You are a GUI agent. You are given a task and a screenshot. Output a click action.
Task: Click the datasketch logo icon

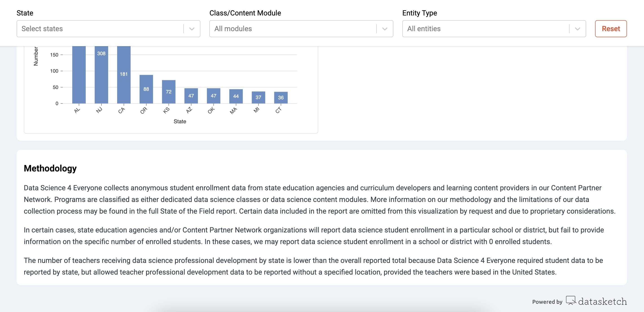[571, 300]
